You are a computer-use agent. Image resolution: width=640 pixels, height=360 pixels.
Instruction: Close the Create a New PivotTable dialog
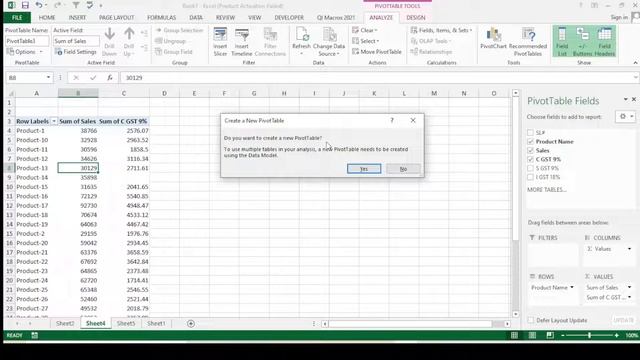pos(413,120)
